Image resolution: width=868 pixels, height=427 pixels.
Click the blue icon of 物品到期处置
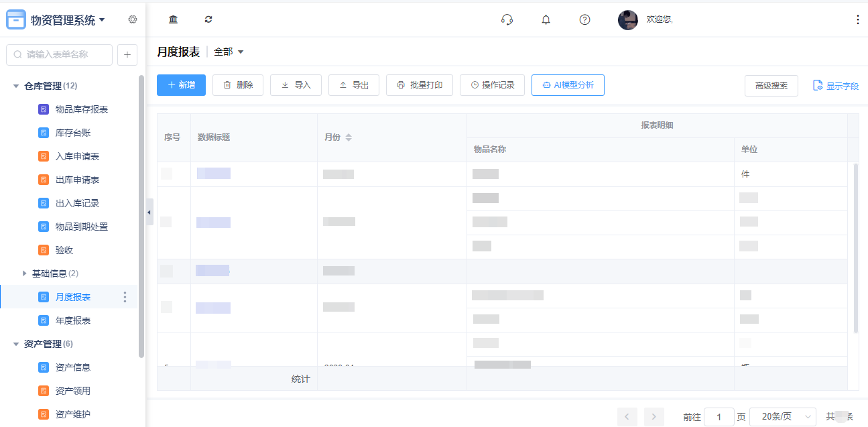[x=44, y=227]
